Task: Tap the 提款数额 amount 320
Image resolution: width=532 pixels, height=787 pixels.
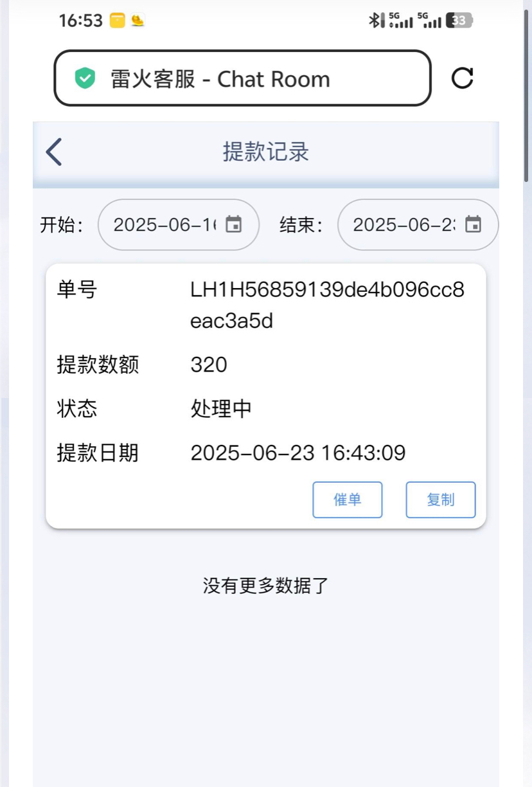Action: [x=209, y=365]
